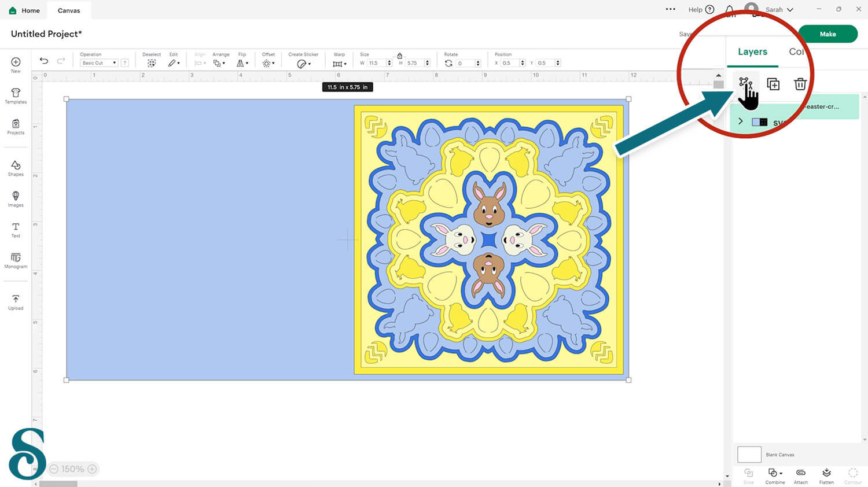
Task: Click the layer thumbnail swatch in Layers panel
Action: coord(760,122)
